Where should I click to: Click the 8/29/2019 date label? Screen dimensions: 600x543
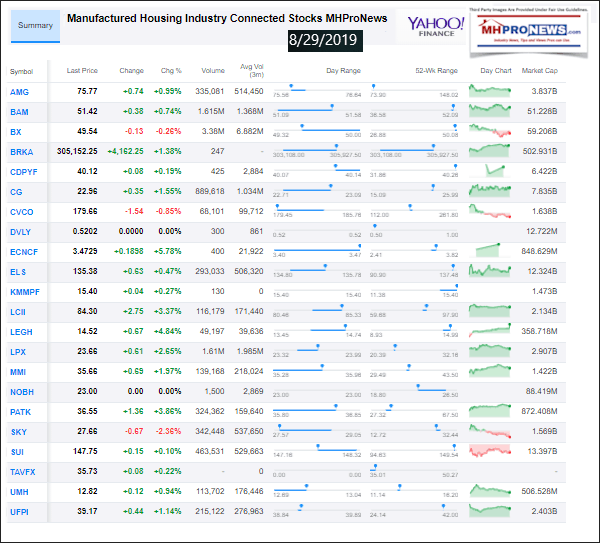[325, 40]
